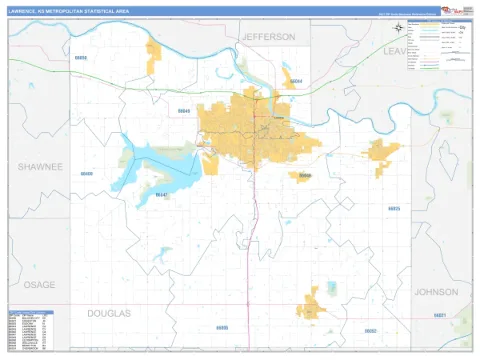This screenshot has height=360, width=480.
Task: Select the SHAWNEE county label
Action: [40, 167]
